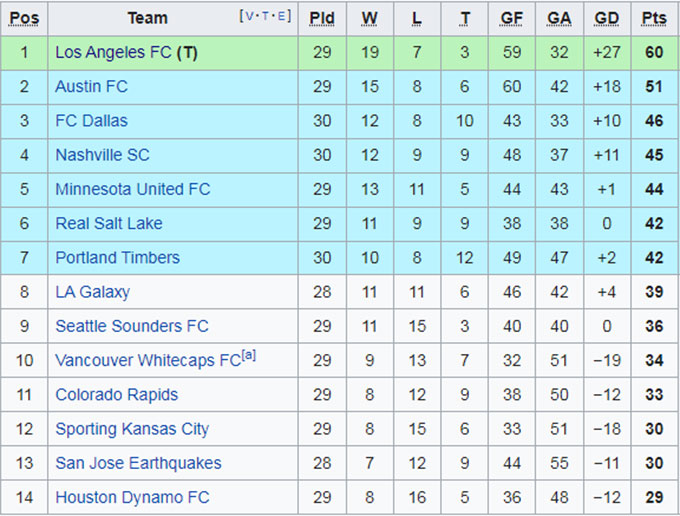Click the LA Galaxy link
The height and width of the screenshot is (516, 680).
pyautogui.click(x=92, y=292)
